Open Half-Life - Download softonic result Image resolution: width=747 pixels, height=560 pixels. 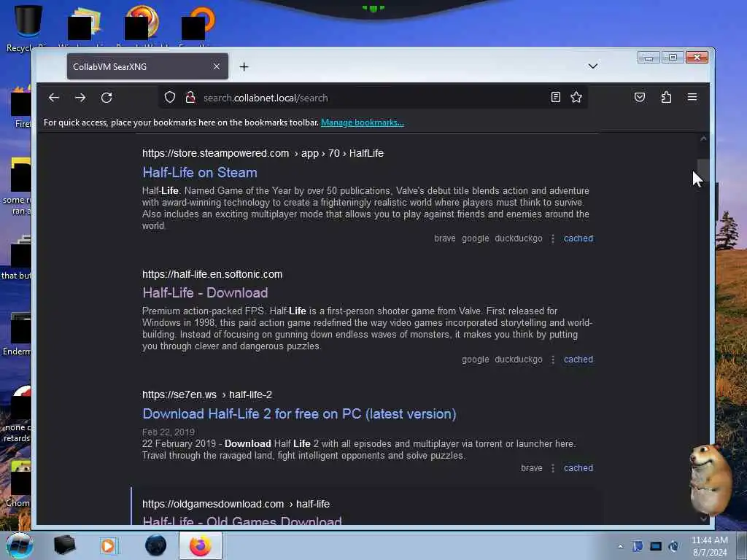point(205,292)
